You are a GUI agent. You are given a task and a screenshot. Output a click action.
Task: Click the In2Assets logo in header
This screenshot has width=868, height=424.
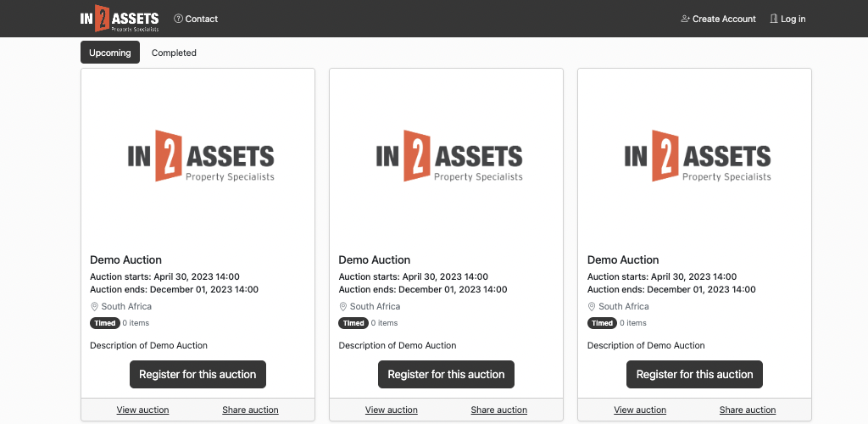click(119, 19)
